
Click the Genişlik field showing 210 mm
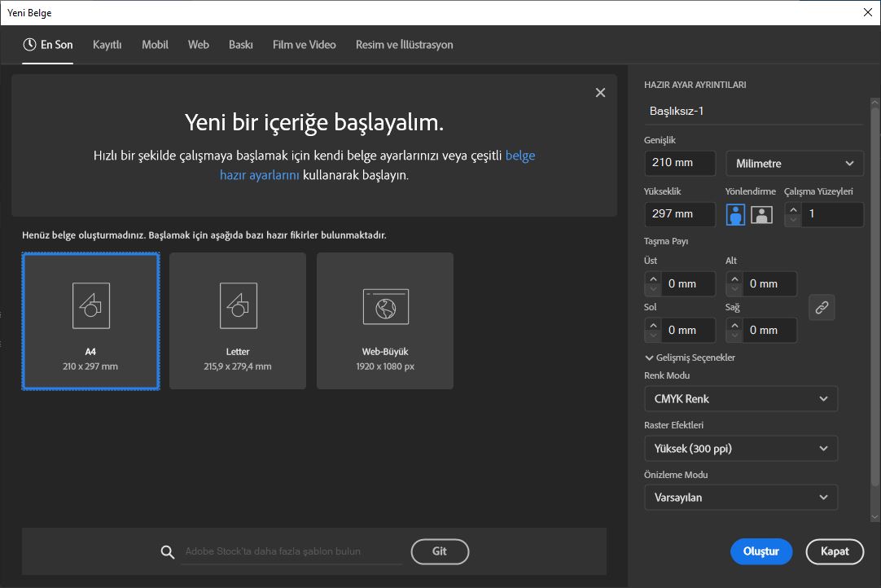point(680,163)
